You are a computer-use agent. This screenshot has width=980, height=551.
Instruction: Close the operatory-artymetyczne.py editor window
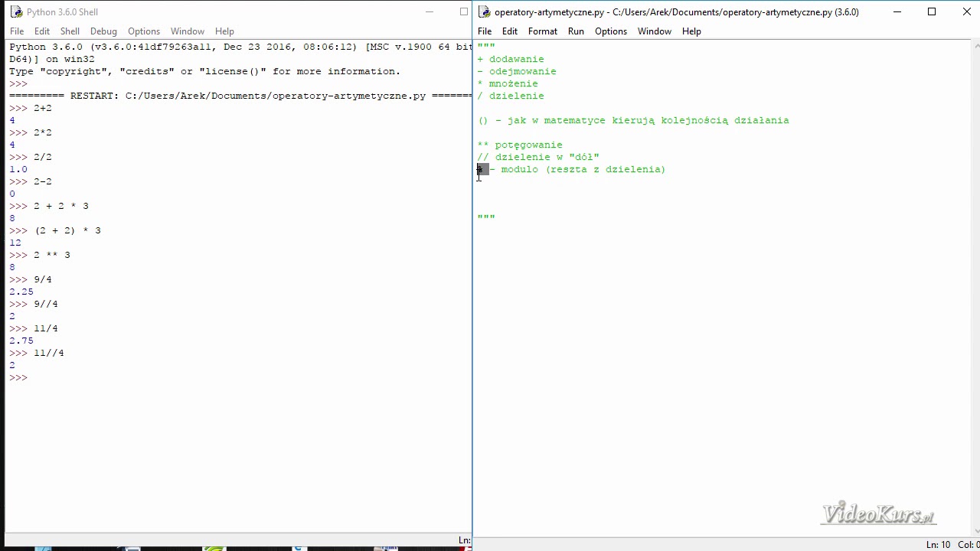(966, 11)
